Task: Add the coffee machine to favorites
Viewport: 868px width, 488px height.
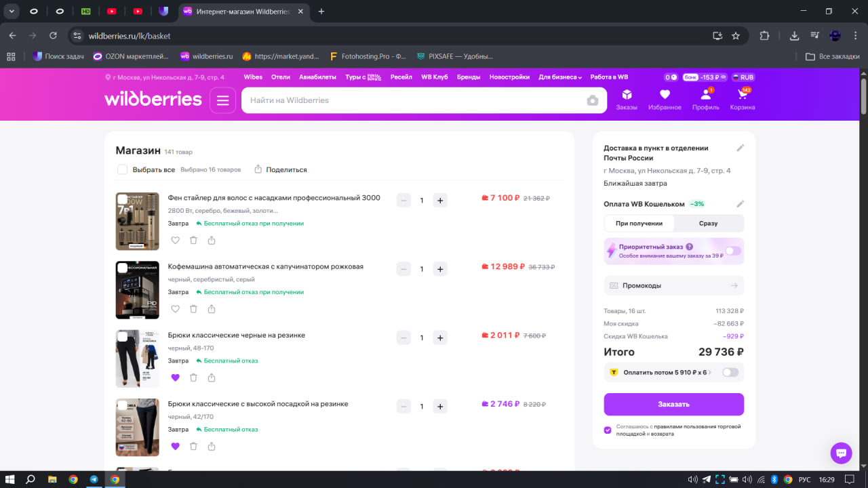Action: pyautogui.click(x=175, y=309)
